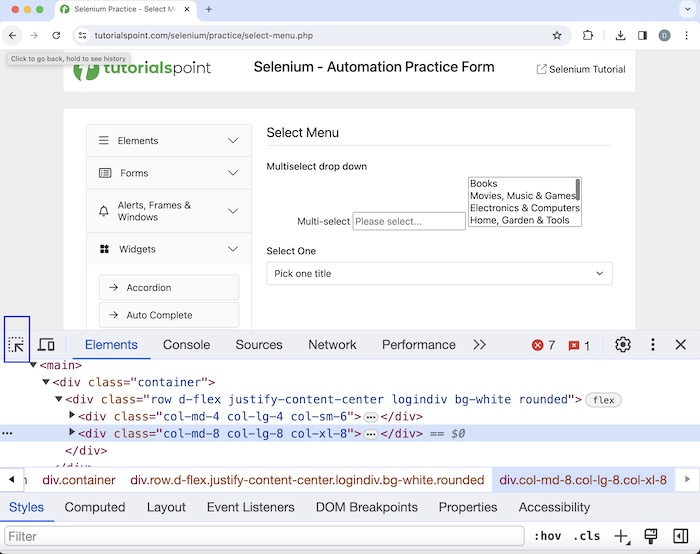This screenshot has height=554, width=700.
Task: Open the new style rule plus icon
Action: (x=621, y=536)
